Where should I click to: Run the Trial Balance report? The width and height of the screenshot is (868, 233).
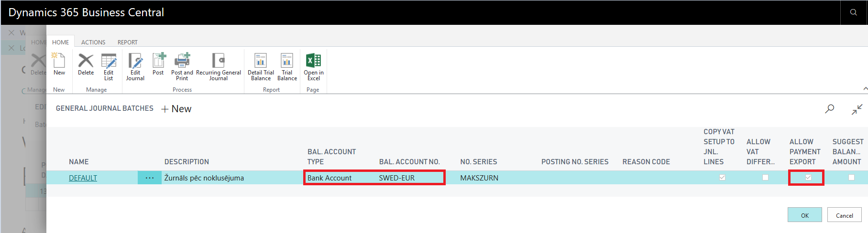pos(287,67)
